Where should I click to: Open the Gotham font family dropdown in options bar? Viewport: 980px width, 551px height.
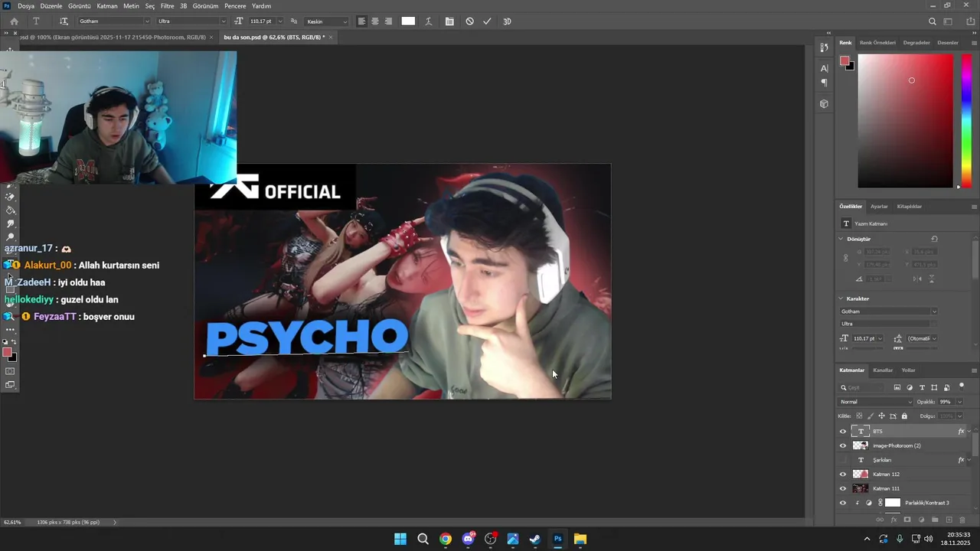tap(147, 21)
